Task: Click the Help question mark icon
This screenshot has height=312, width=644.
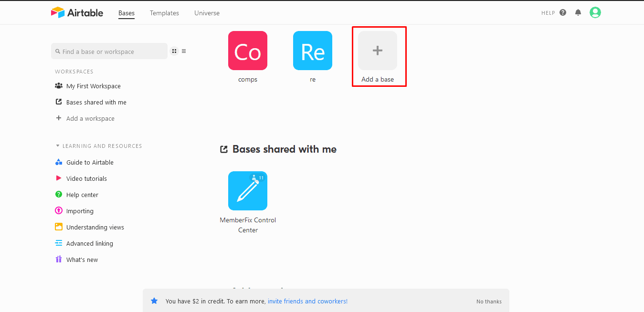Action: (563, 13)
